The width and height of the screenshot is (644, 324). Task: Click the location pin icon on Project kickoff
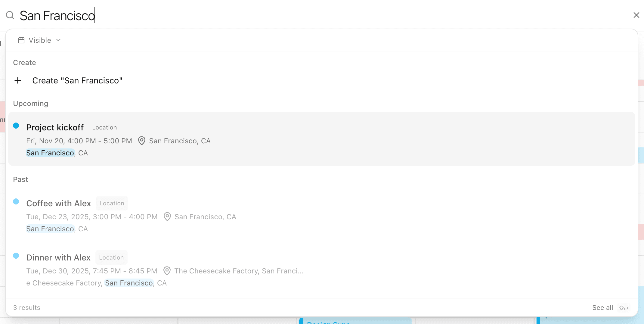[142, 141]
